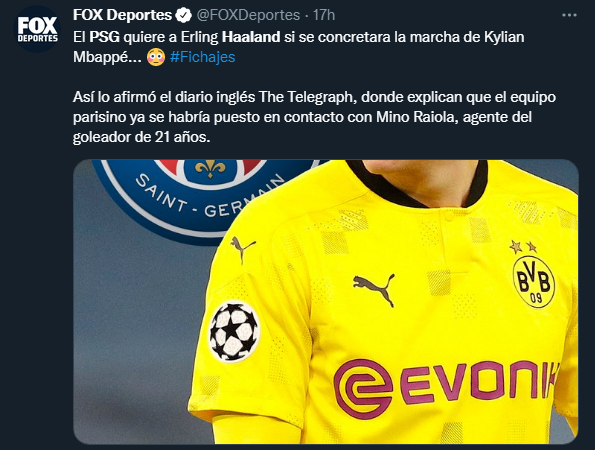This screenshot has width=595, height=450.
Task: Click the two stars above the BVB crest
Action: (x=523, y=247)
